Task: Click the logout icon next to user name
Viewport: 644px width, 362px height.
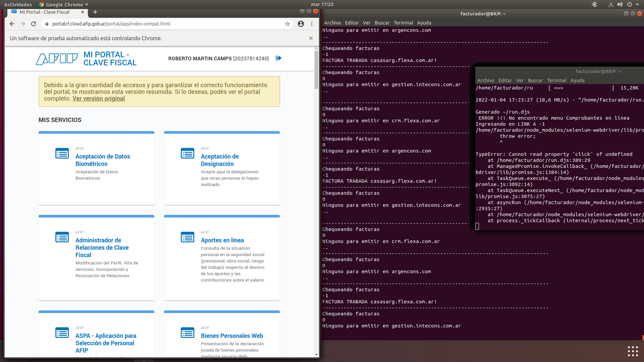Action: [x=278, y=58]
